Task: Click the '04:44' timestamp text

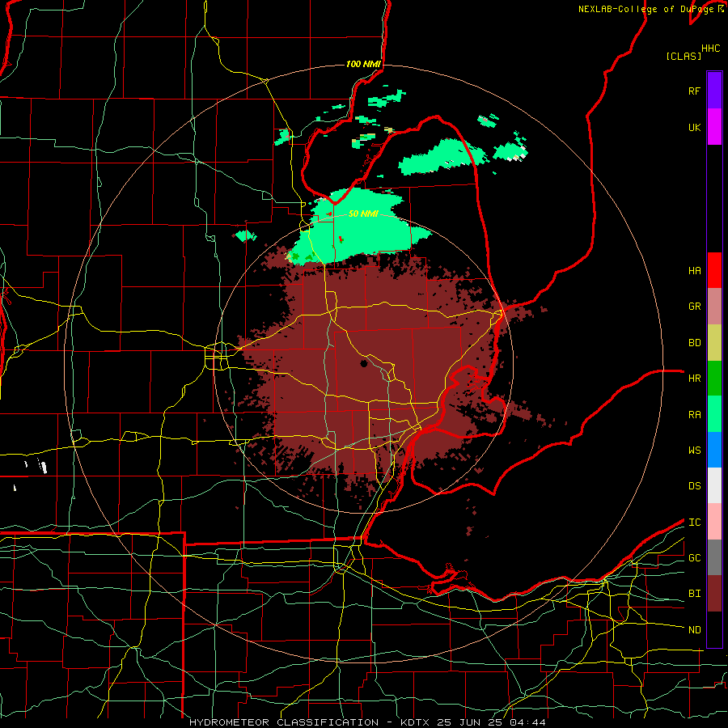Action: coord(527,722)
